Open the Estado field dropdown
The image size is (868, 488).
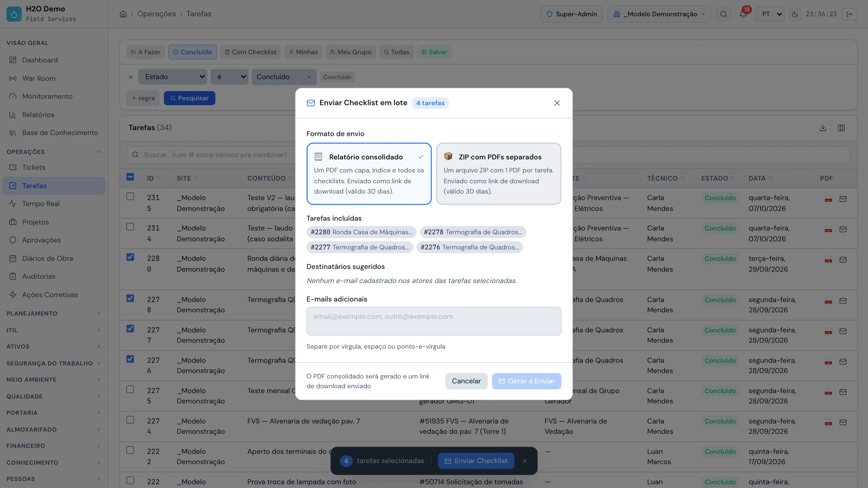173,77
